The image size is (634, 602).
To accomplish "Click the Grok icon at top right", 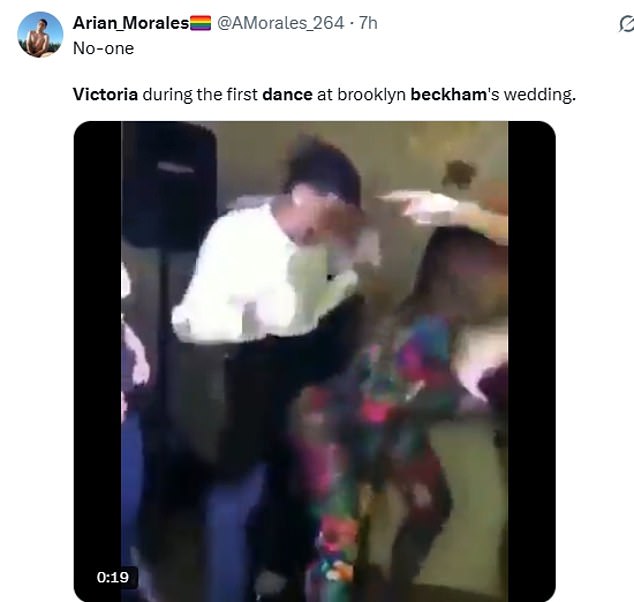I will (627, 22).
